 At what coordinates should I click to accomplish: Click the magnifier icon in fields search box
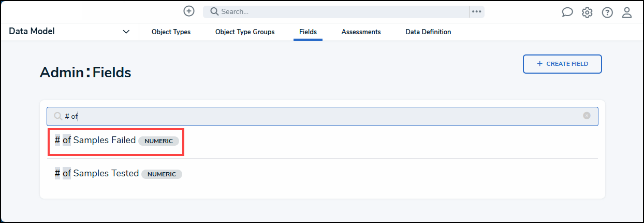click(x=58, y=116)
